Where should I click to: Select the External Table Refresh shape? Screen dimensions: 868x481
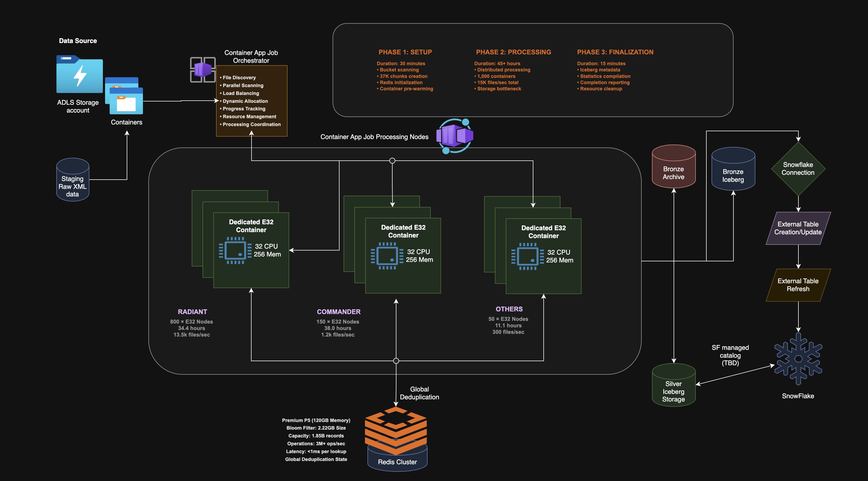[798, 285]
